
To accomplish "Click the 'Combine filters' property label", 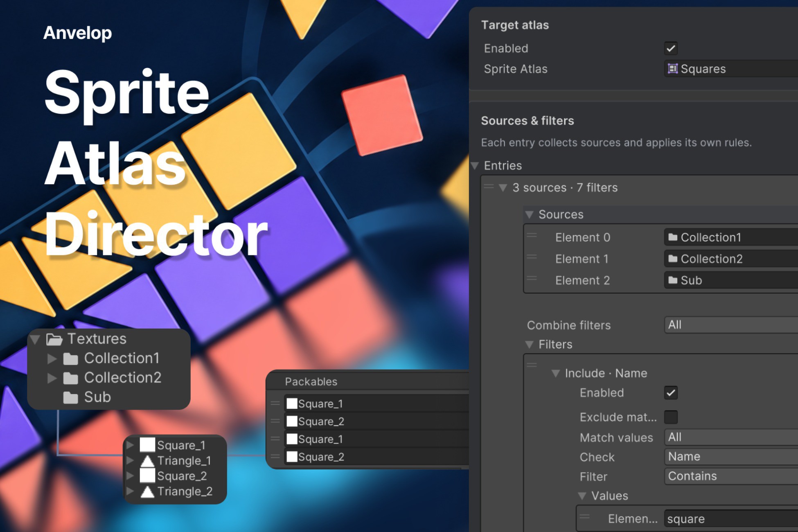I will [x=569, y=325].
